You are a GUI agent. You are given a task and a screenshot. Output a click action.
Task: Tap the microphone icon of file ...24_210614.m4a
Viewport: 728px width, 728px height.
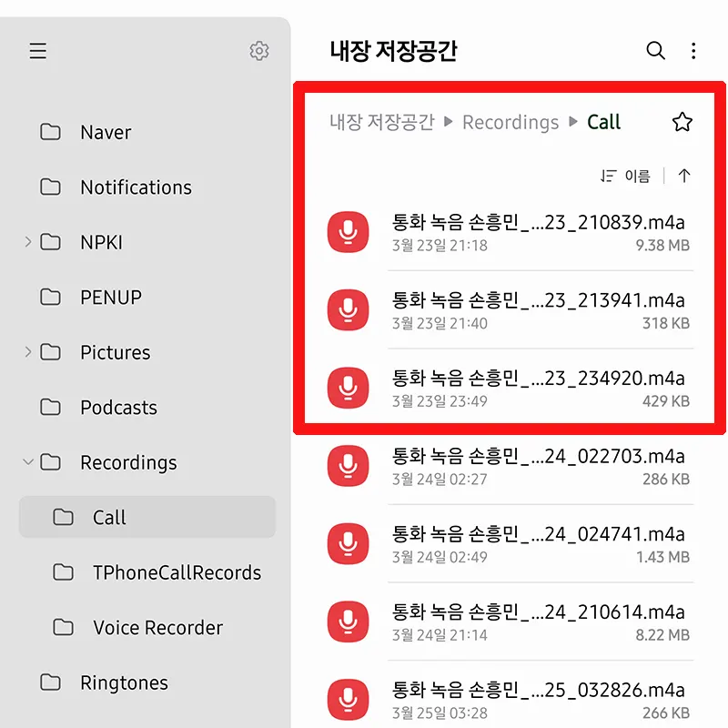tap(348, 622)
